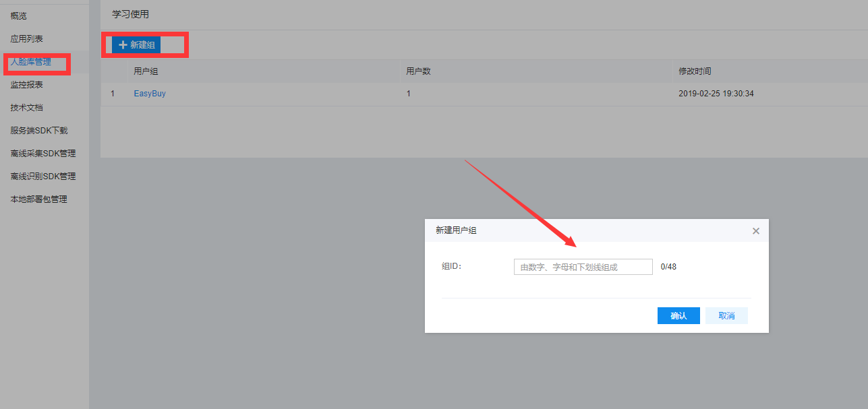Go to 本地部署包管理 sidebar item
Viewport: 868px width, 409px height.
39,199
